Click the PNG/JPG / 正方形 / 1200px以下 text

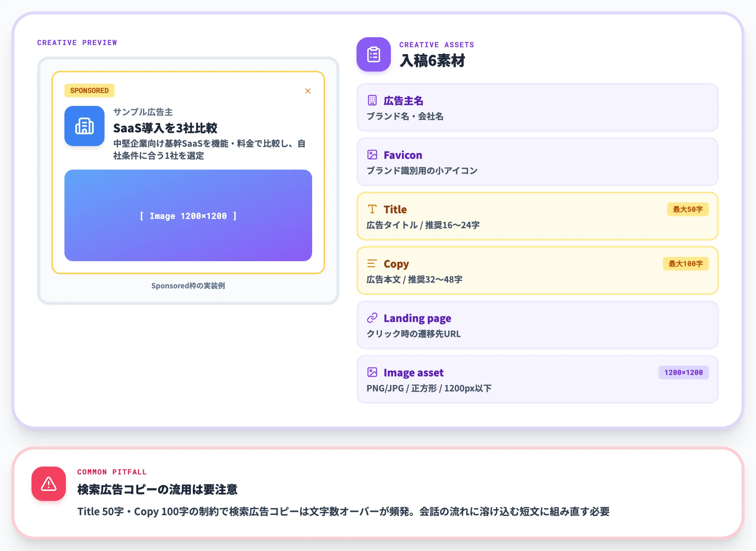point(429,388)
